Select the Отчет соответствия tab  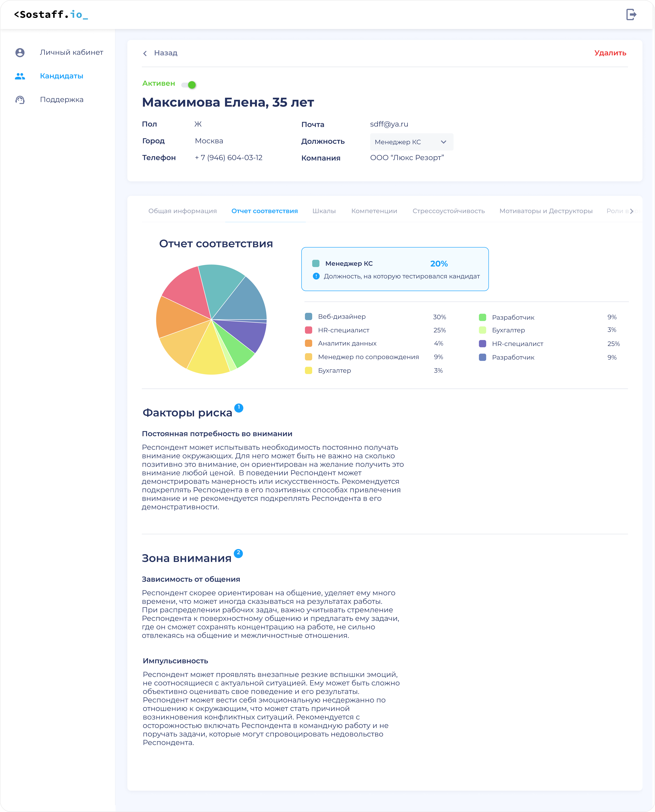[265, 211]
